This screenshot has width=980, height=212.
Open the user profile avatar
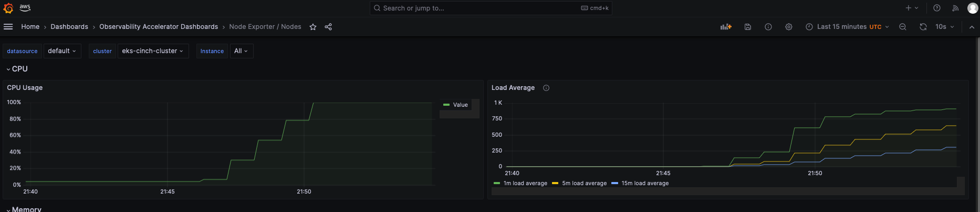(x=973, y=8)
